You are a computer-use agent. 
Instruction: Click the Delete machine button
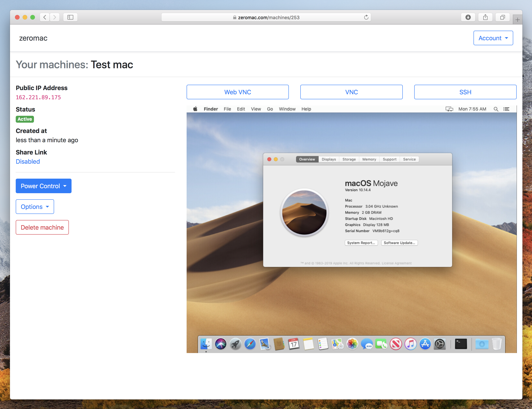pos(42,227)
